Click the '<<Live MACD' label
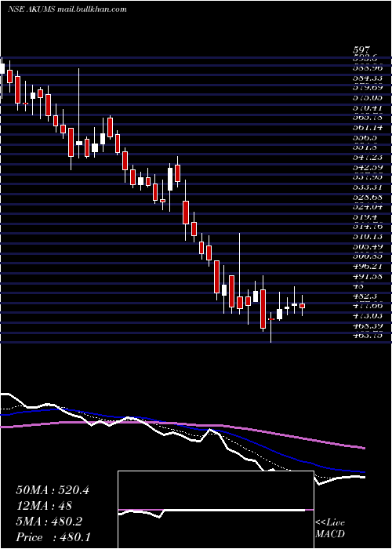This screenshot has height=549, width=392. point(330,529)
